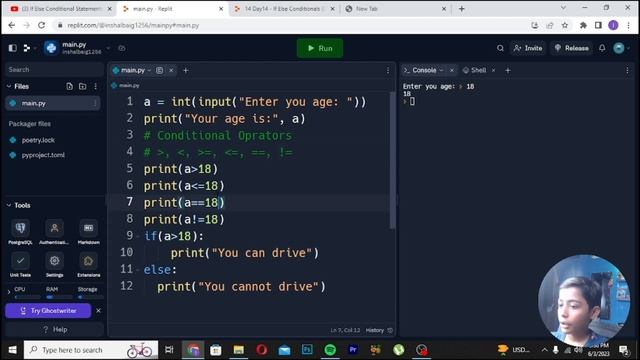The width and height of the screenshot is (640, 360).
Task: Fold the if block at line 9
Action: [x=138, y=236]
